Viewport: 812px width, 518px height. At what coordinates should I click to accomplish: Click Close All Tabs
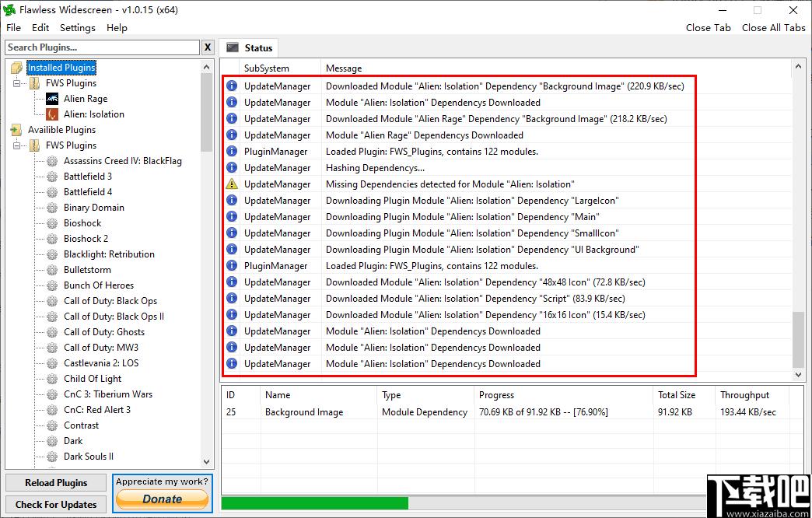click(773, 28)
